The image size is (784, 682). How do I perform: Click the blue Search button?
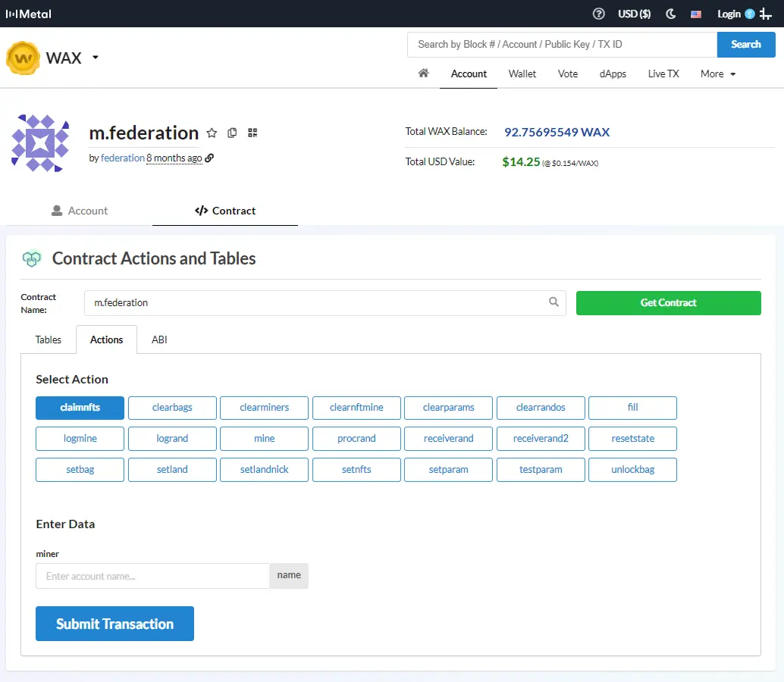pyautogui.click(x=746, y=45)
